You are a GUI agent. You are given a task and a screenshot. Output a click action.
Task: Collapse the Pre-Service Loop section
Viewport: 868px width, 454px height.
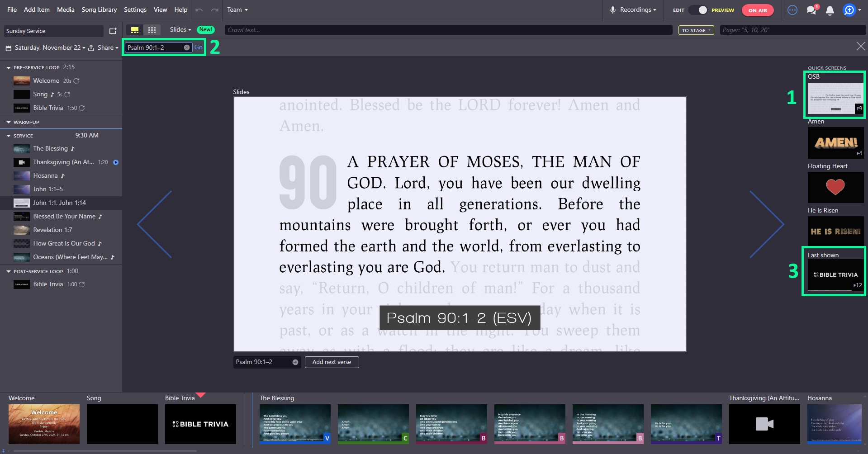coord(8,67)
